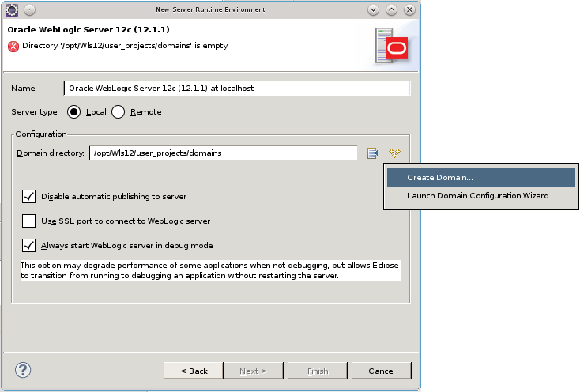Choose Create Domain... from popup menu
Image resolution: width=580 pixels, height=392 pixels.
pyautogui.click(x=481, y=178)
